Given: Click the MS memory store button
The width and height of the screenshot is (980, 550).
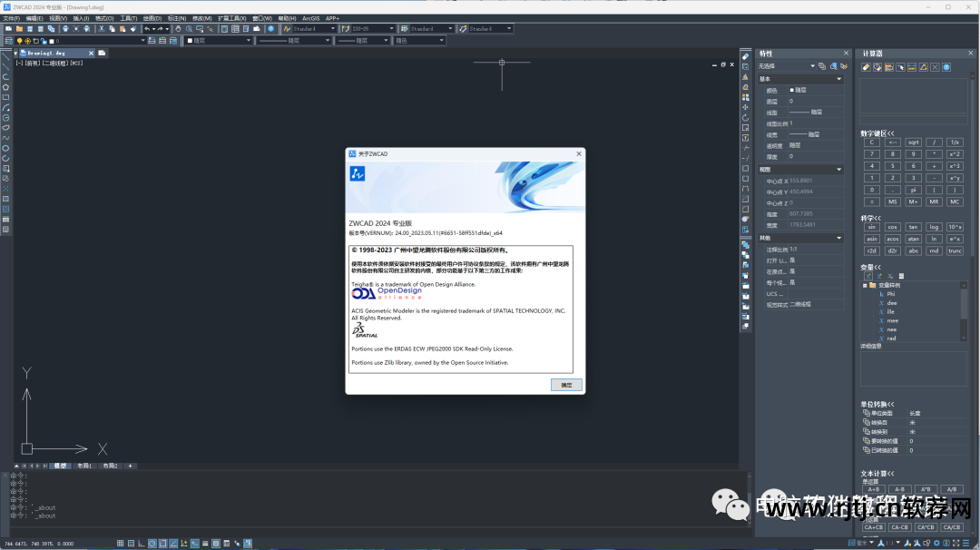Looking at the screenshot, I should 893,201.
